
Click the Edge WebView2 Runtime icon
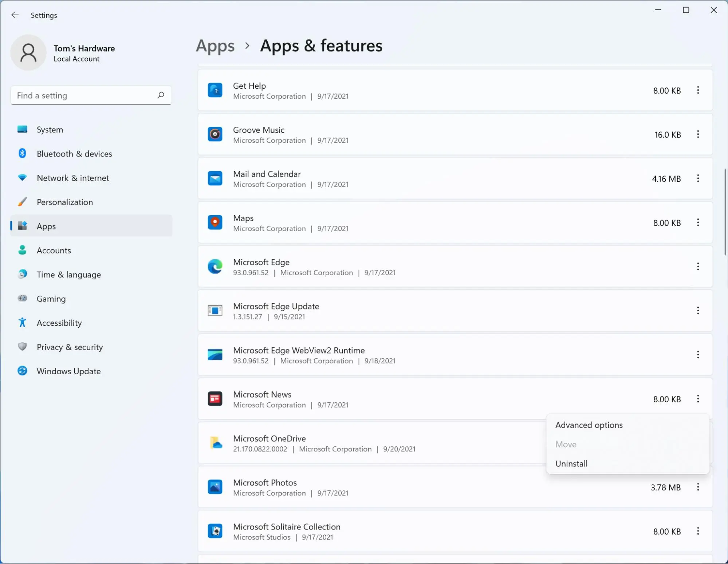tap(215, 355)
